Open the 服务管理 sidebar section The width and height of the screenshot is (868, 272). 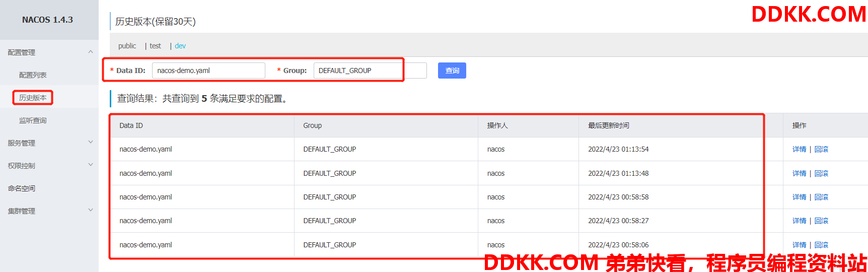22,143
